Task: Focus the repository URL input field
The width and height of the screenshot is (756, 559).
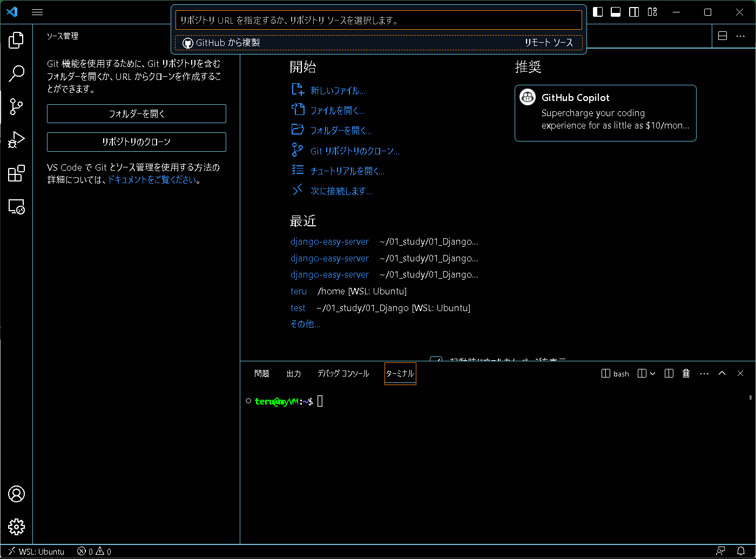Action: tap(379, 20)
